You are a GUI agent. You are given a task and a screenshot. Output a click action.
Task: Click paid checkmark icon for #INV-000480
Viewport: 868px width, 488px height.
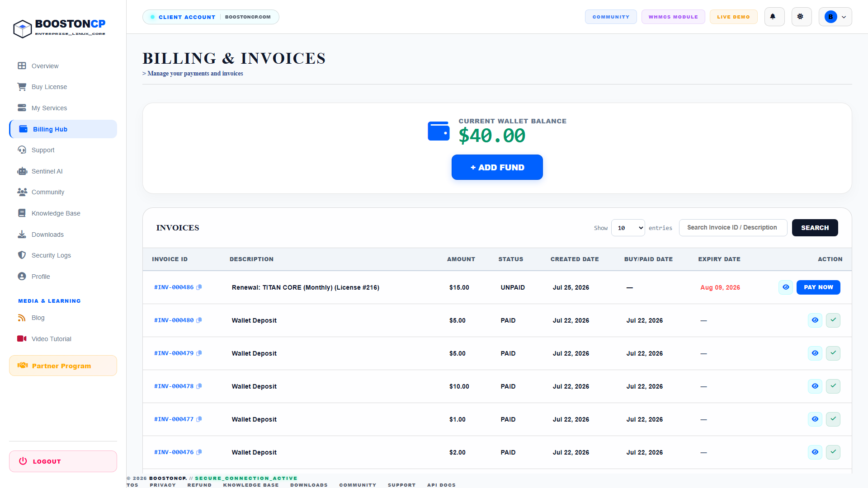click(x=833, y=320)
